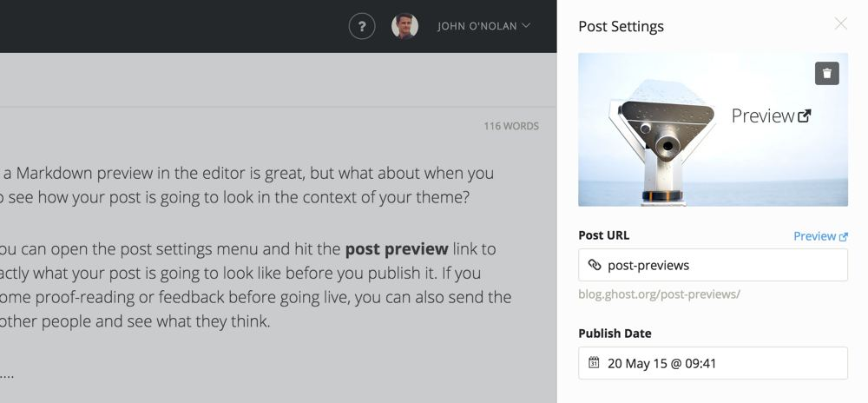868x403 pixels.
Task: Click the bold post preview text
Action: coord(397,249)
